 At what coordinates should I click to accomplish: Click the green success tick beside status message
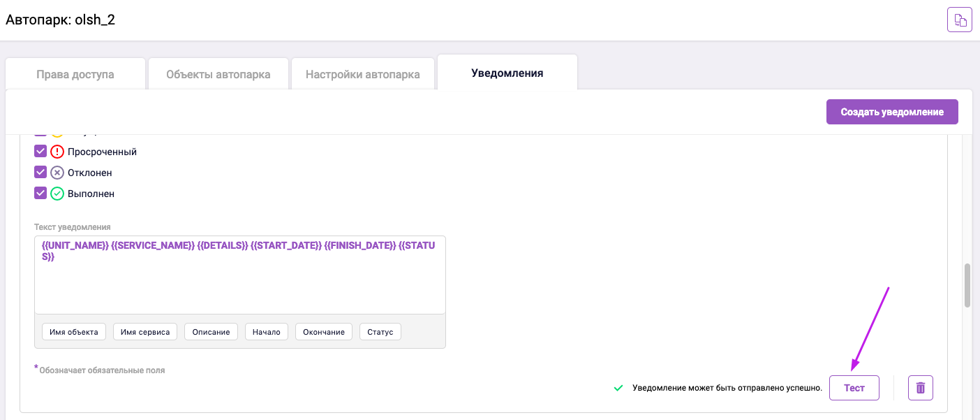[618, 388]
